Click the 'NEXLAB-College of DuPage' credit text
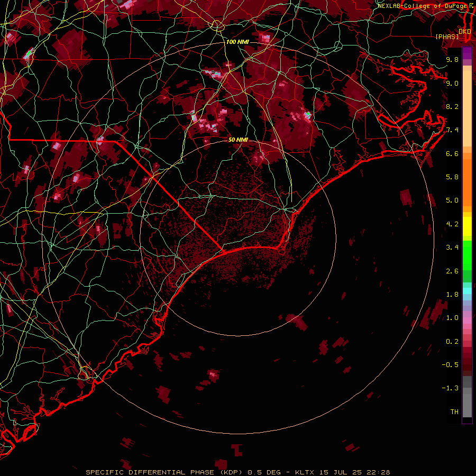476x476 pixels. [x=422, y=6]
